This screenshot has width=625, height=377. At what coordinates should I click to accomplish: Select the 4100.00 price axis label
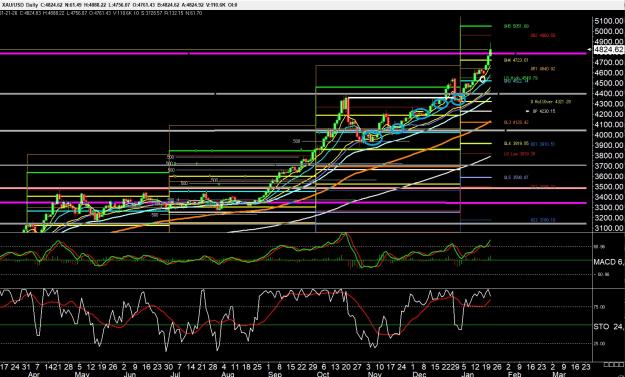608,124
